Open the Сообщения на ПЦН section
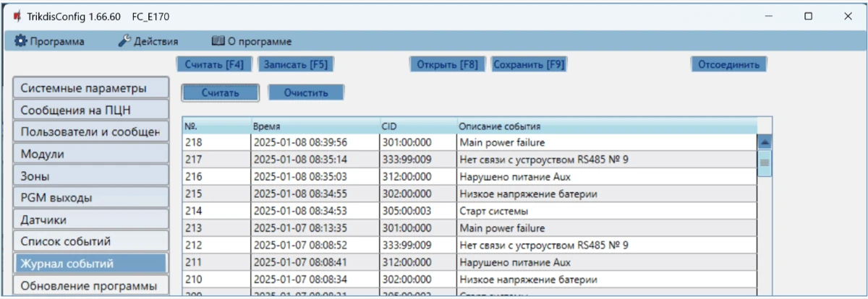This screenshot has height=299, width=868. click(x=90, y=110)
